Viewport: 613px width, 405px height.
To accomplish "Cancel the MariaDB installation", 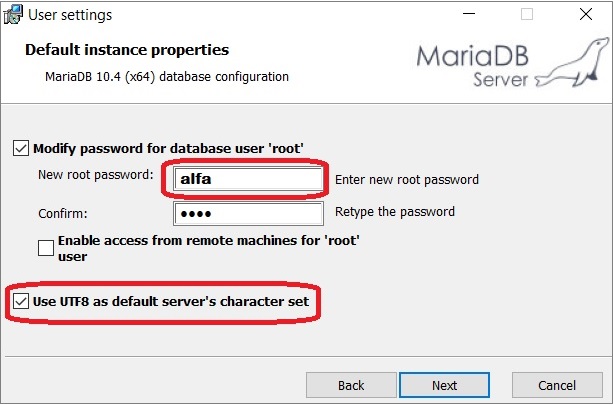I will (557, 385).
